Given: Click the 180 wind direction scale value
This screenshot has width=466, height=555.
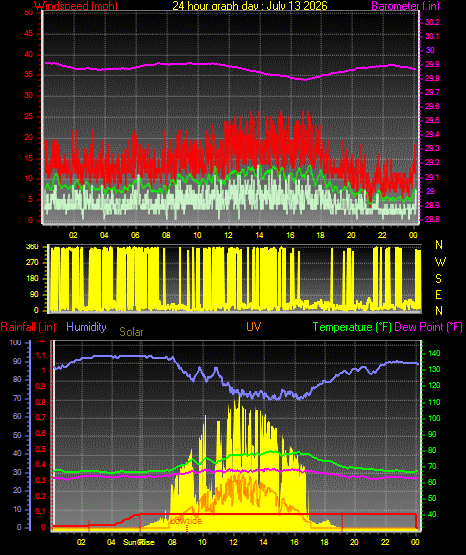Looking at the screenshot, I should click(x=32, y=279).
